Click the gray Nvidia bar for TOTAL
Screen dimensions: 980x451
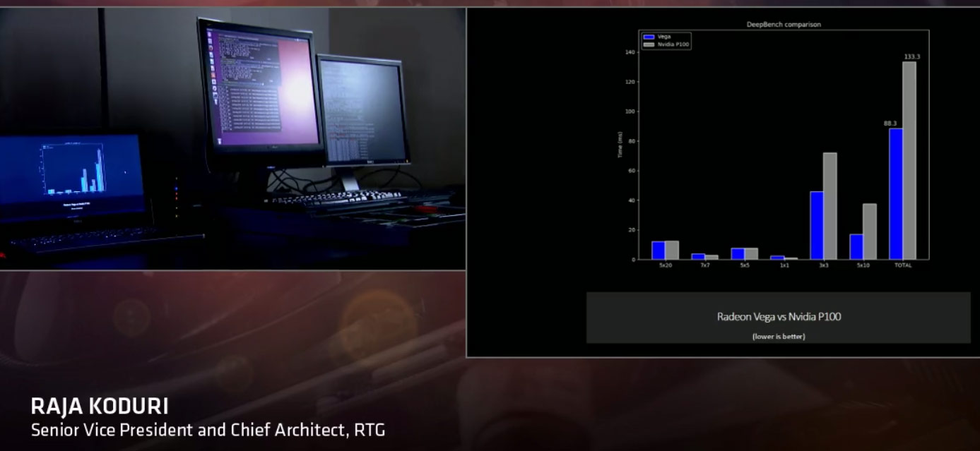click(909, 161)
